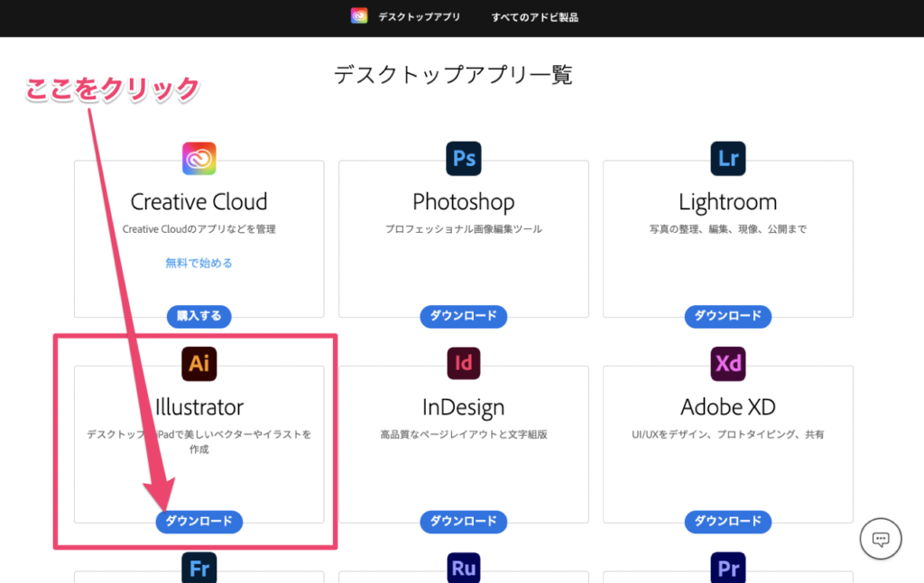
Task: Click the Adobe XD app icon
Action: [x=727, y=364]
